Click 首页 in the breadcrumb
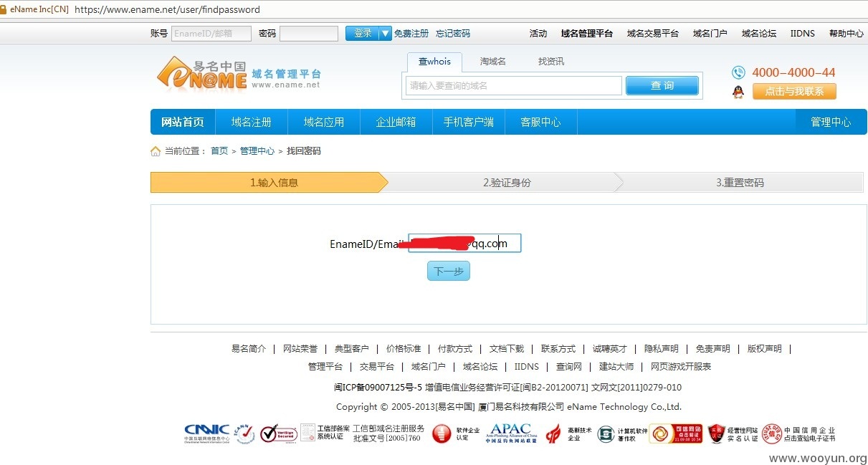The height and width of the screenshot is (465, 868). tap(219, 151)
